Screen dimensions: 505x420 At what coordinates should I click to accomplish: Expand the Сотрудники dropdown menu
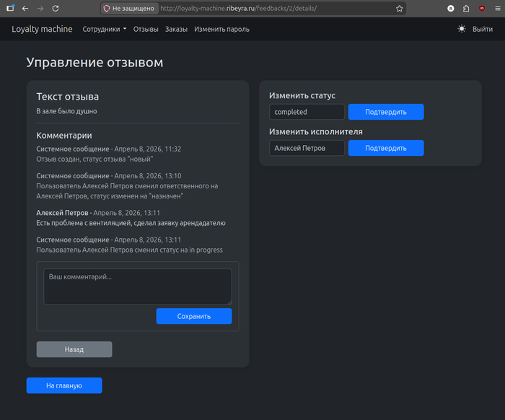[105, 29]
